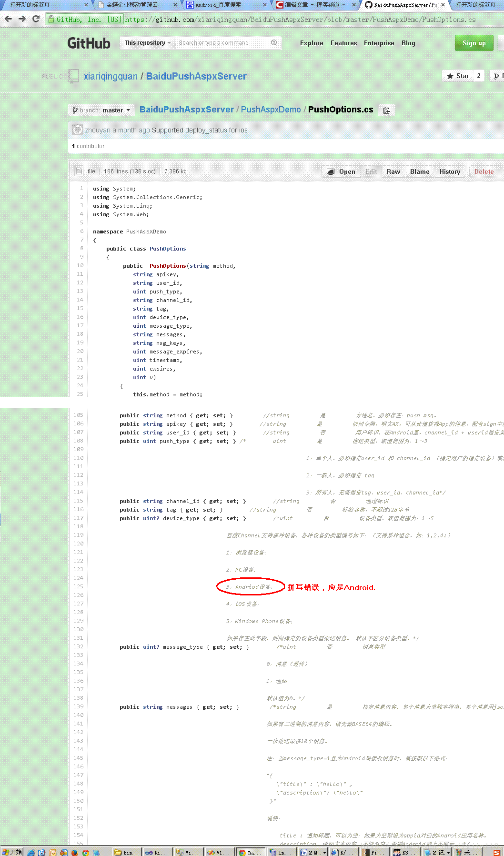Click the Star button
The image size is (504, 856).
458,76
